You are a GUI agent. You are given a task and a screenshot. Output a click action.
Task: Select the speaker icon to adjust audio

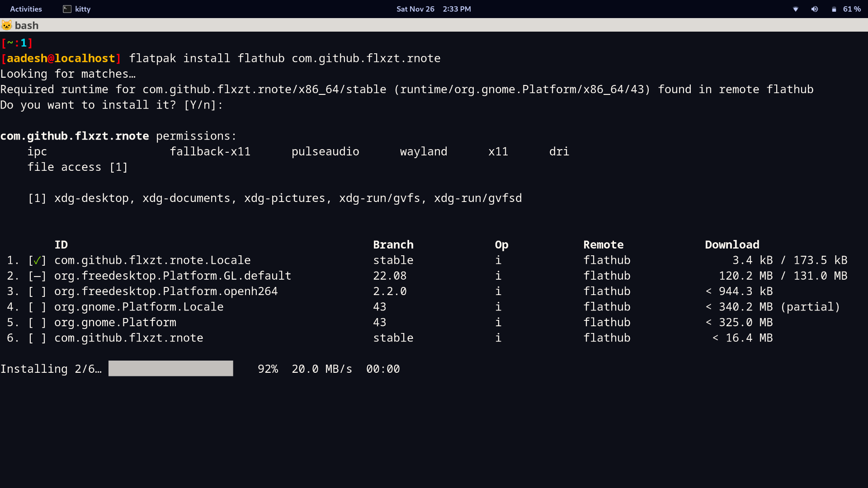click(x=814, y=9)
